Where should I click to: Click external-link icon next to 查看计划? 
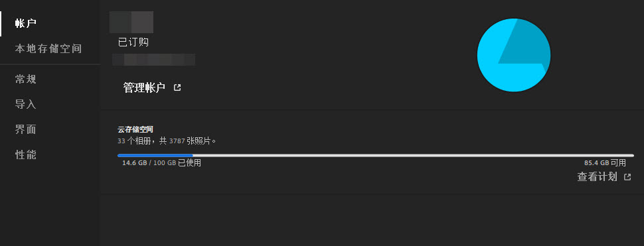(x=627, y=177)
